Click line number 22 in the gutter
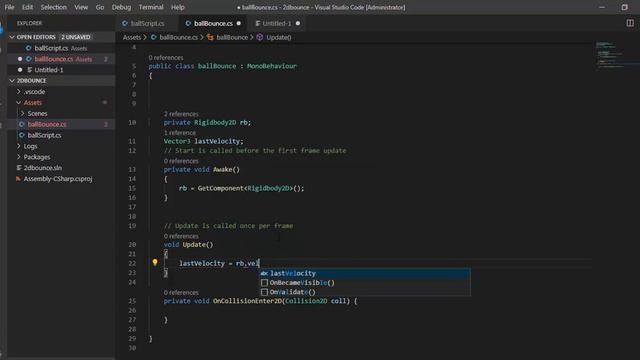Screen dimensions: 640x360 [x=132, y=263]
